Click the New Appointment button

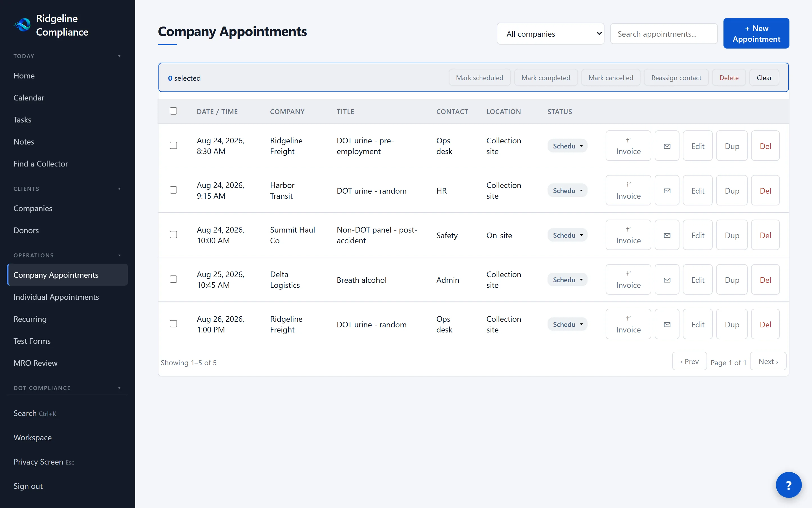(756, 34)
